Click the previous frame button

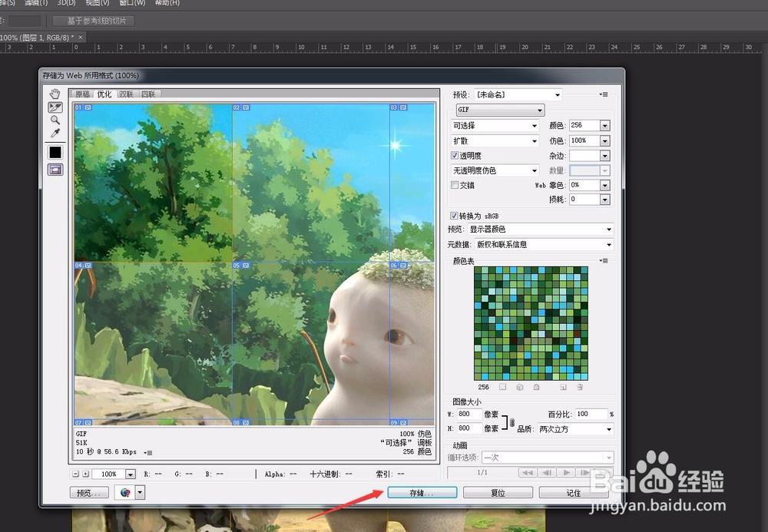coord(547,472)
